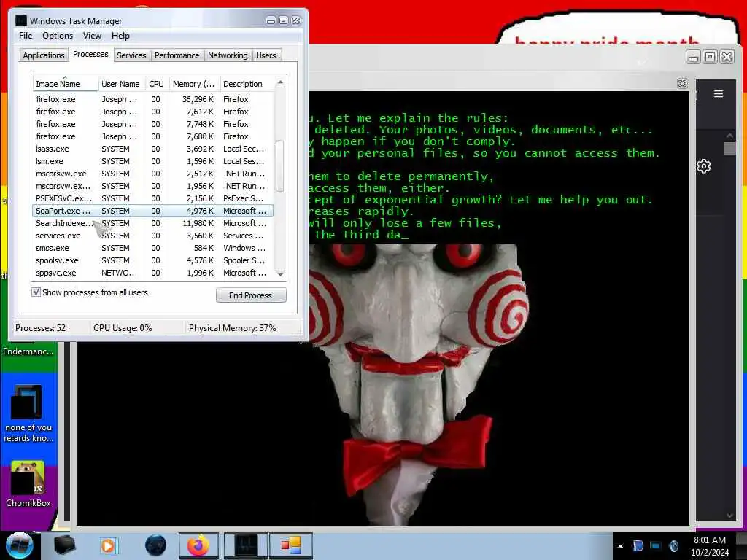Close the inner panel with the small X
This screenshot has height=560, width=747.
coord(682,83)
